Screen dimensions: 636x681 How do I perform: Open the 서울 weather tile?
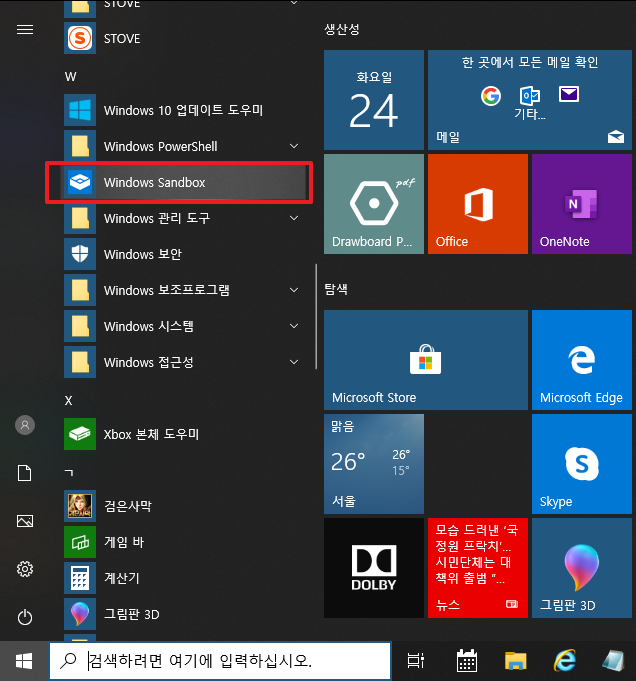tap(374, 464)
